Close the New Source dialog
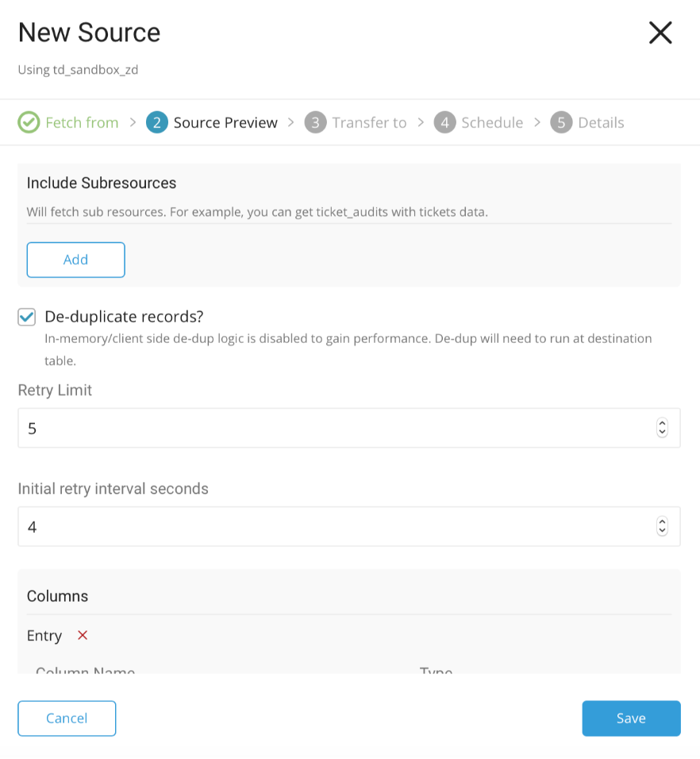This screenshot has height=759, width=700. (660, 33)
